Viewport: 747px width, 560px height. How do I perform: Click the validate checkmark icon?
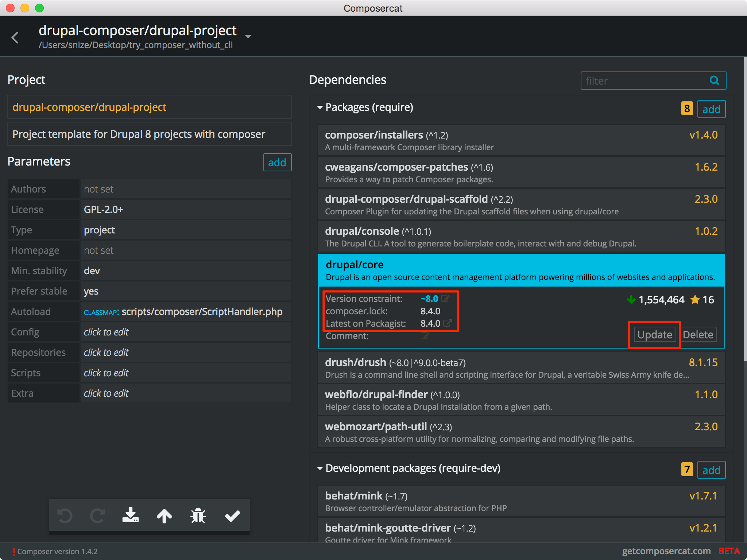coord(232,516)
